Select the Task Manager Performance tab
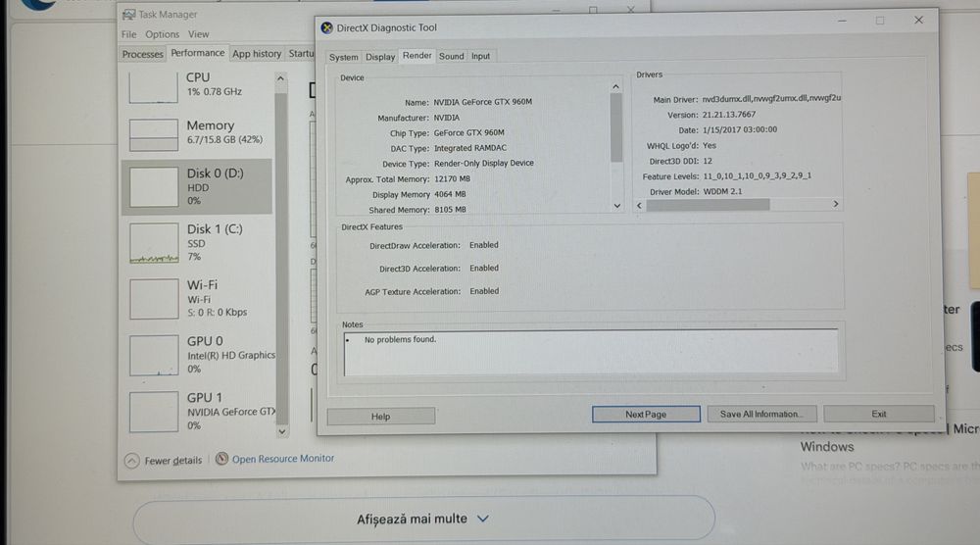Screen dimensions: 980x545 click(x=198, y=53)
